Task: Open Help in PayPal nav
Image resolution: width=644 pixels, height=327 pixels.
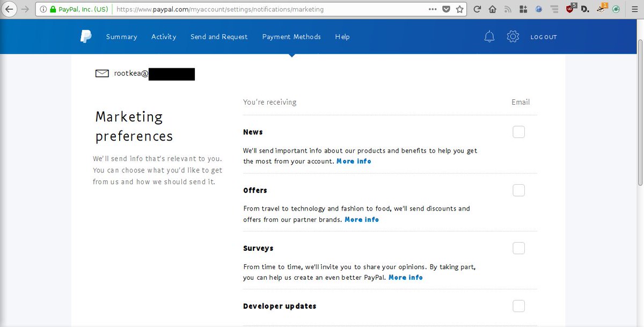Action: [x=342, y=37]
